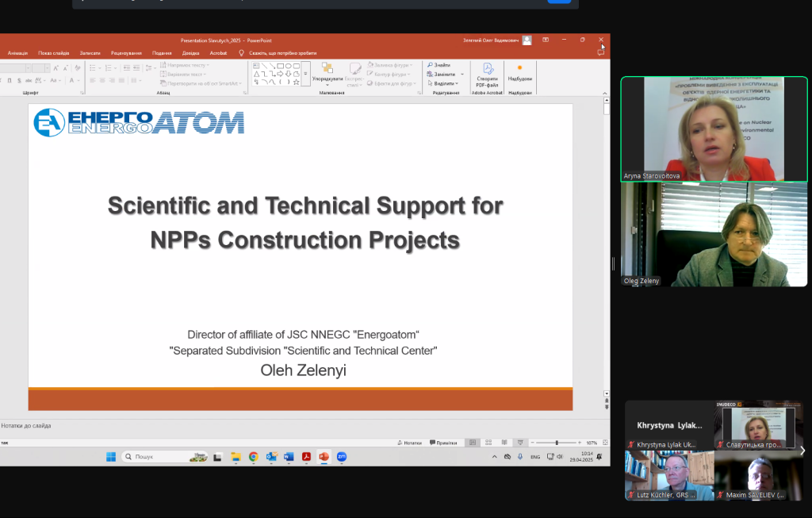This screenshot has height=518, width=812.
Task: Open Google Chrome from the taskbar
Action: pos(253,457)
